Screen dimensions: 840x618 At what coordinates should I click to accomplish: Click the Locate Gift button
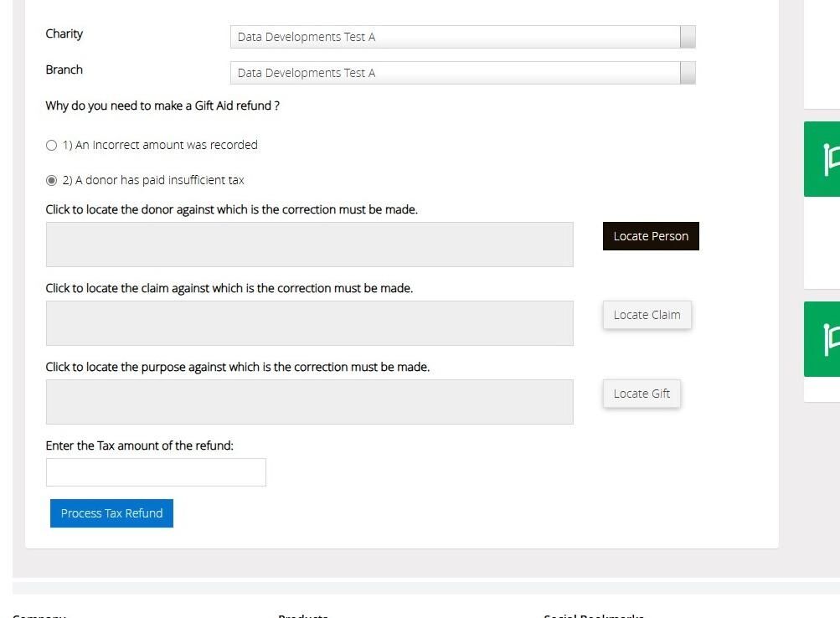[x=642, y=394]
